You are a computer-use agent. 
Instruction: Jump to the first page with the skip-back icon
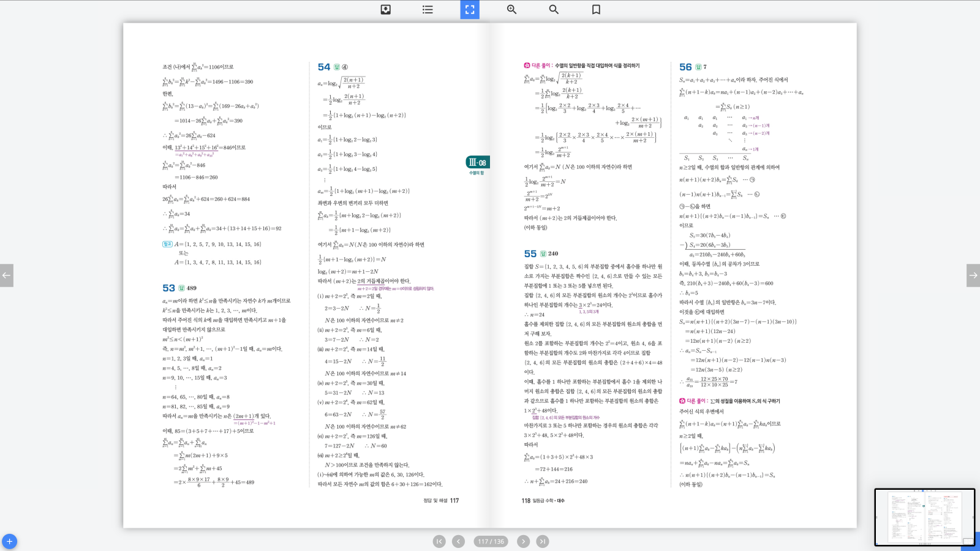(x=439, y=541)
